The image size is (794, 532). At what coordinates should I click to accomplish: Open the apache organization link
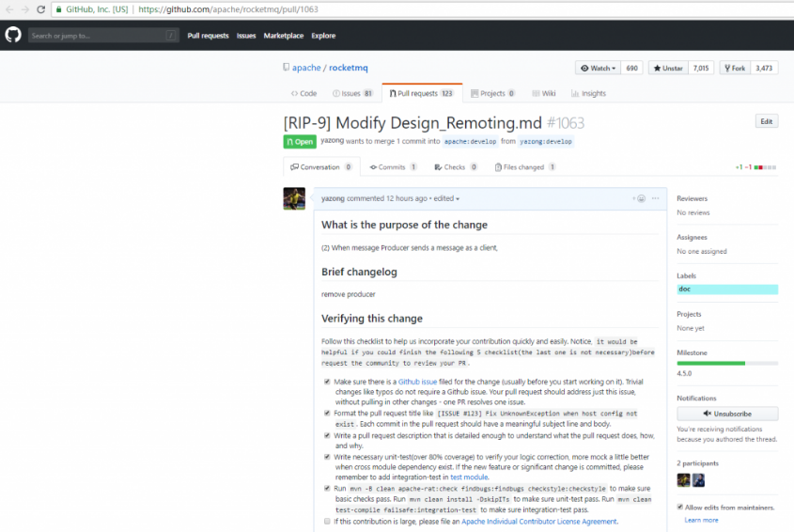coord(306,68)
